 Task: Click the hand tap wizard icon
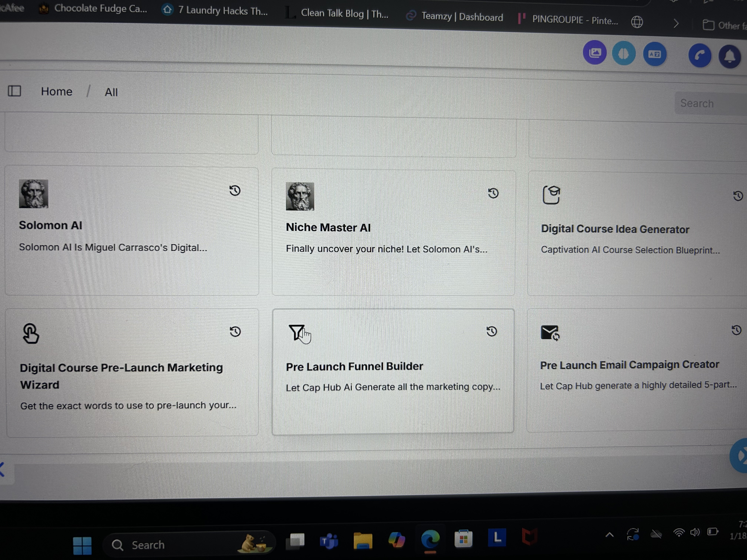tap(31, 333)
